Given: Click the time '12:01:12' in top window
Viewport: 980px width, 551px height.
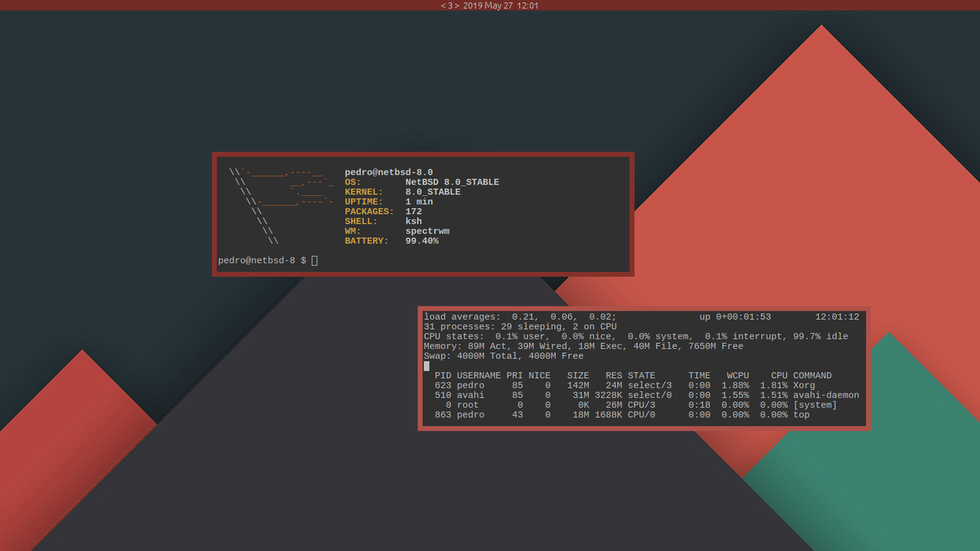Looking at the screenshot, I should point(837,317).
